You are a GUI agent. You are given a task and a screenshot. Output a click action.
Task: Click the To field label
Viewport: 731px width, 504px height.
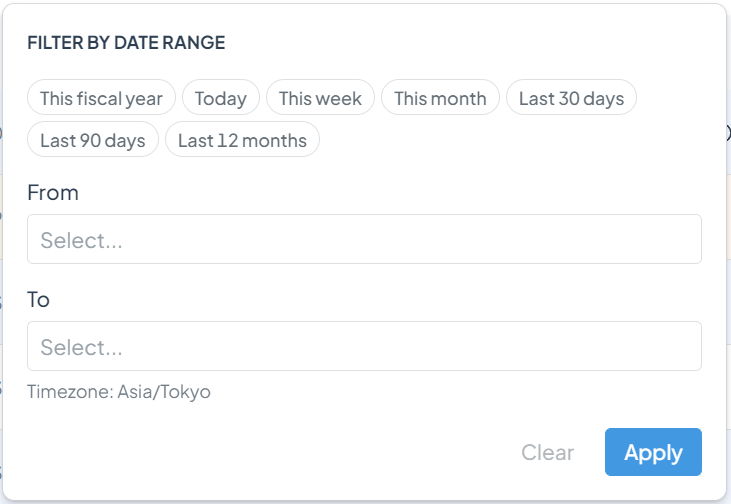38,299
